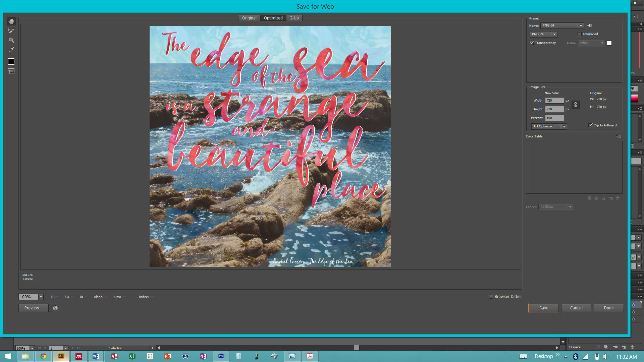The width and height of the screenshot is (644, 362).
Task: Click the preview in browser globe icon
Action: click(x=55, y=308)
